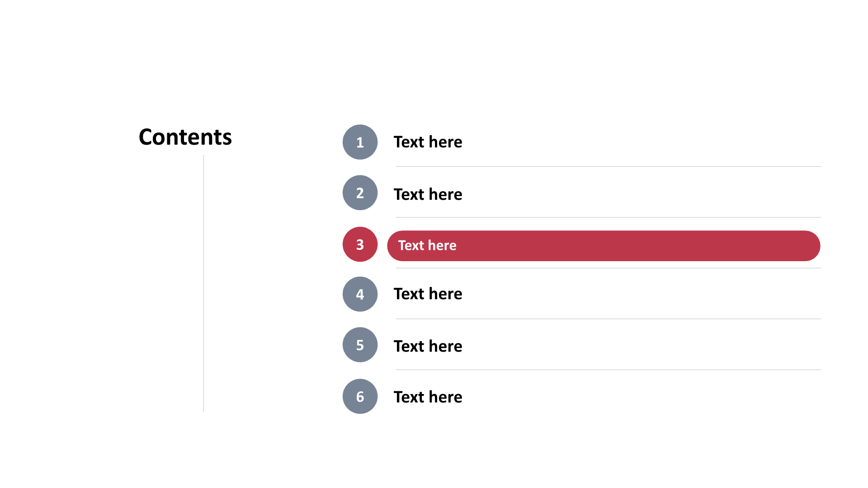Click "Text here" label beside circle 6

[428, 397]
